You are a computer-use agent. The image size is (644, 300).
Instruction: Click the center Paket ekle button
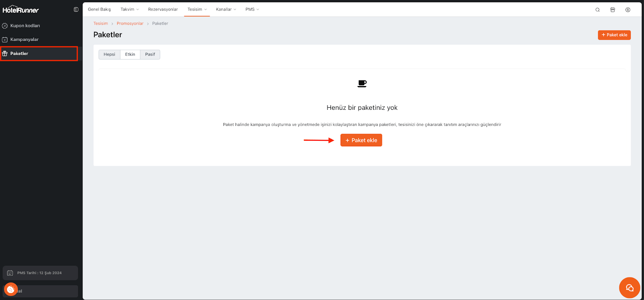click(x=361, y=140)
